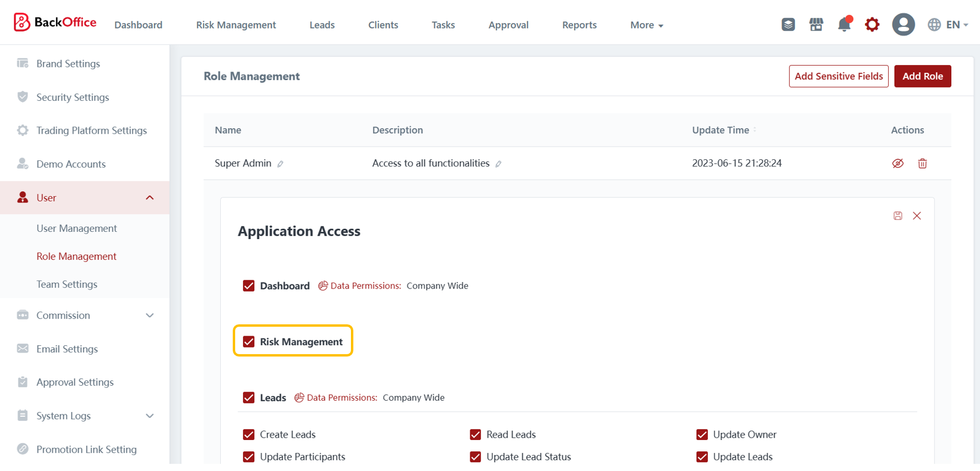Image resolution: width=980 pixels, height=471 pixels.
Task: Uncheck the Dashboard access checkbox
Action: [x=249, y=286]
